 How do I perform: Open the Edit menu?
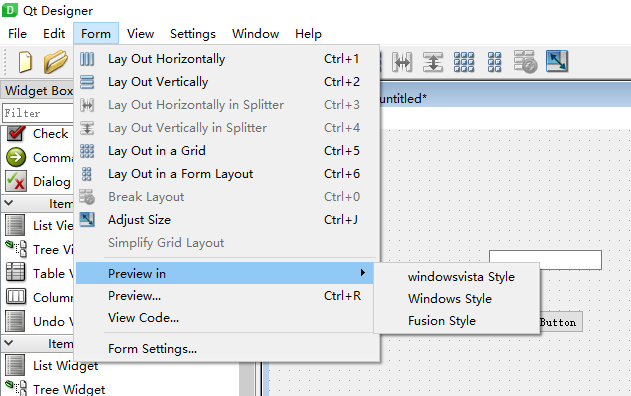54,33
